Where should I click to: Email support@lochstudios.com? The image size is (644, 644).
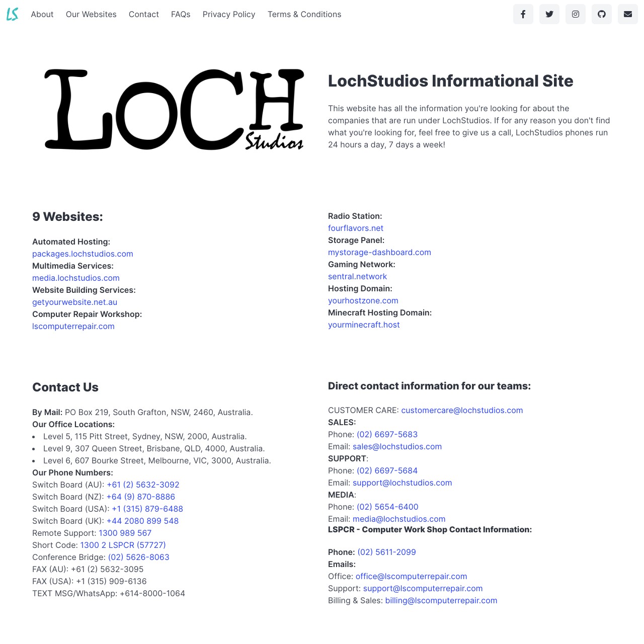[x=402, y=482]
